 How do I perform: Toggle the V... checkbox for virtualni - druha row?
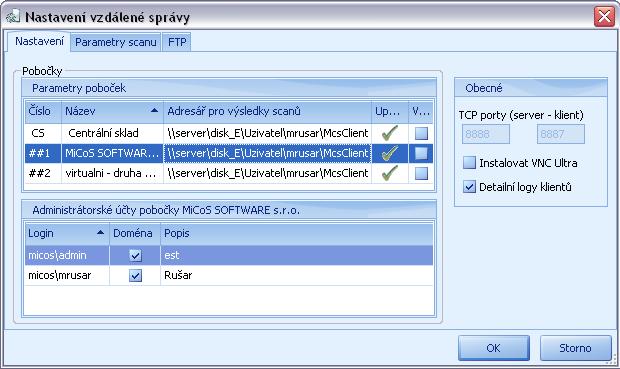[x=421, y=173]
